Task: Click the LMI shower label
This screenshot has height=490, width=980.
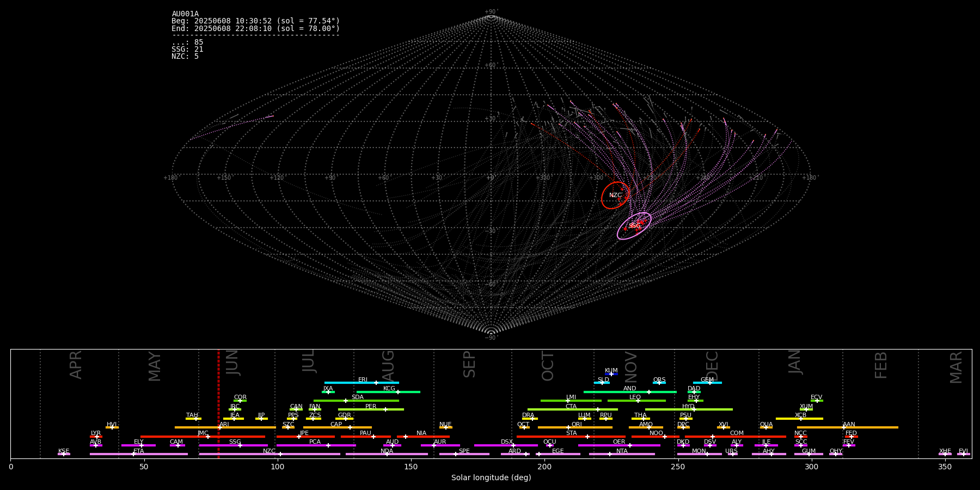Action: click(x=571, y=397)
